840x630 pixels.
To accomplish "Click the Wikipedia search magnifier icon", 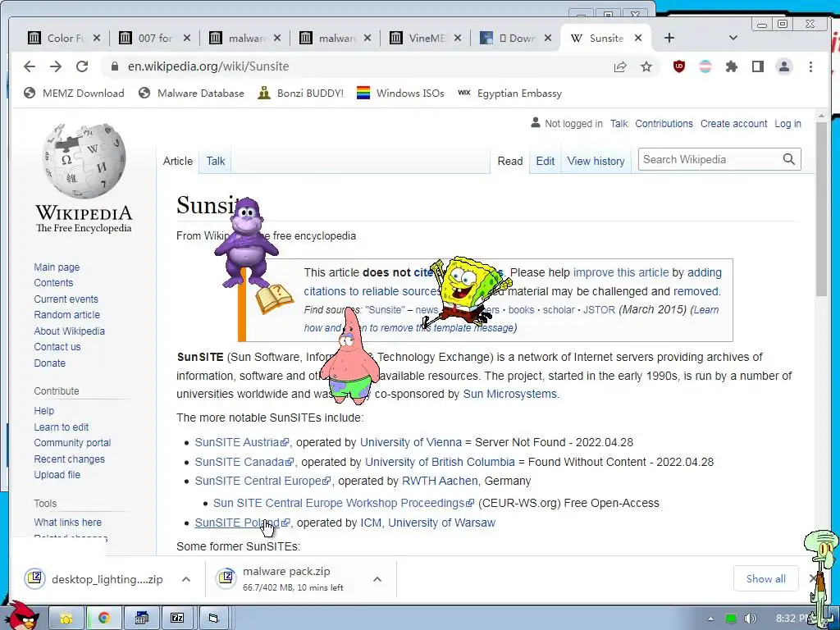I will 788,159.
